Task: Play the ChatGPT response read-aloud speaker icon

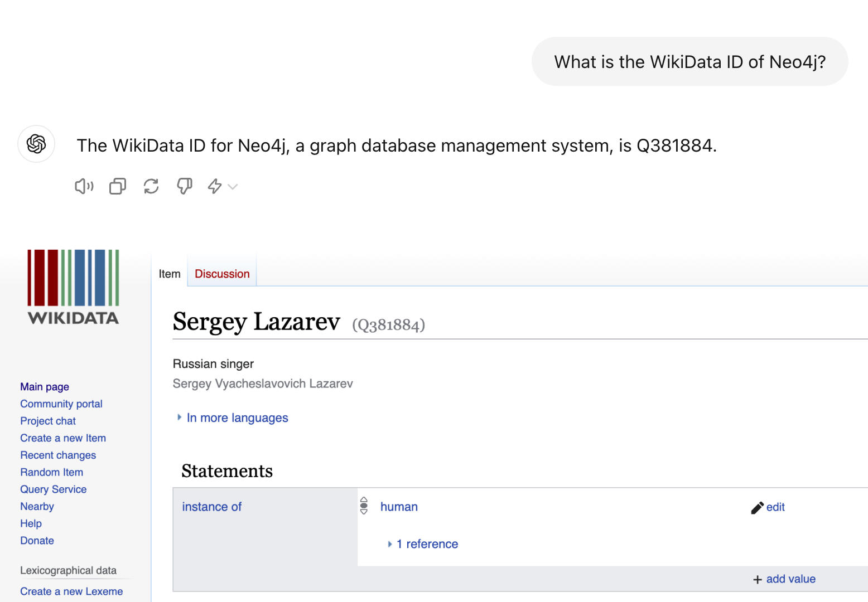Action: click(84, 186)
